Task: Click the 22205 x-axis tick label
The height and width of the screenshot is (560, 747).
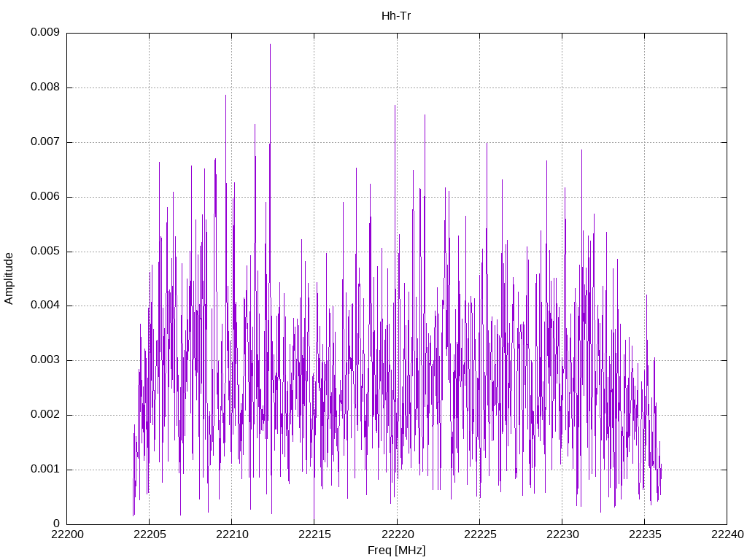Action: coord(150,534)
